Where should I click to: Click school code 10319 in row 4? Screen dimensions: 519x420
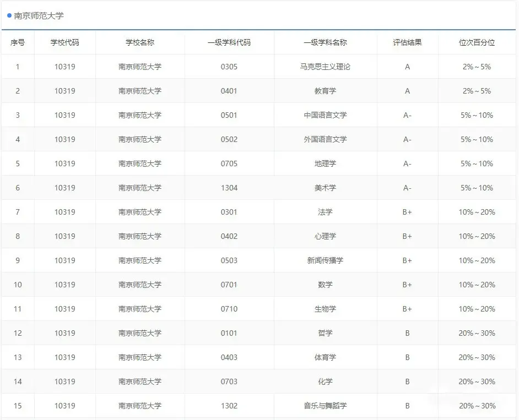[x=65, y=139]
